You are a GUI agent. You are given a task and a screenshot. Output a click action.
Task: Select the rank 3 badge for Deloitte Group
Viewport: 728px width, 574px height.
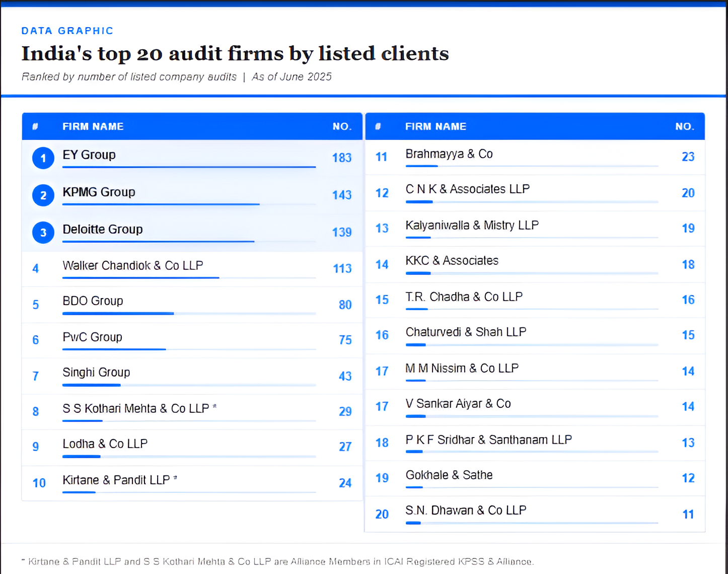click(43, 232)
